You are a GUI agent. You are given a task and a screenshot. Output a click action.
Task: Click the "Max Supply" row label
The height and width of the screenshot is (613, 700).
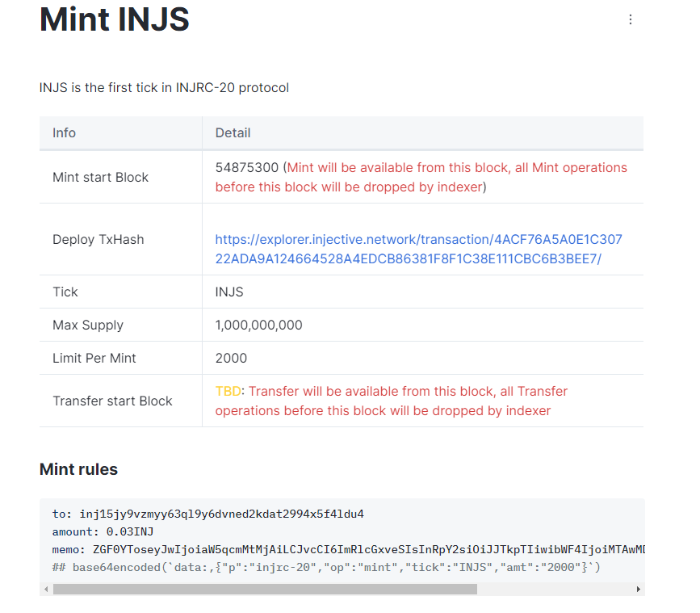click(88, 325)
